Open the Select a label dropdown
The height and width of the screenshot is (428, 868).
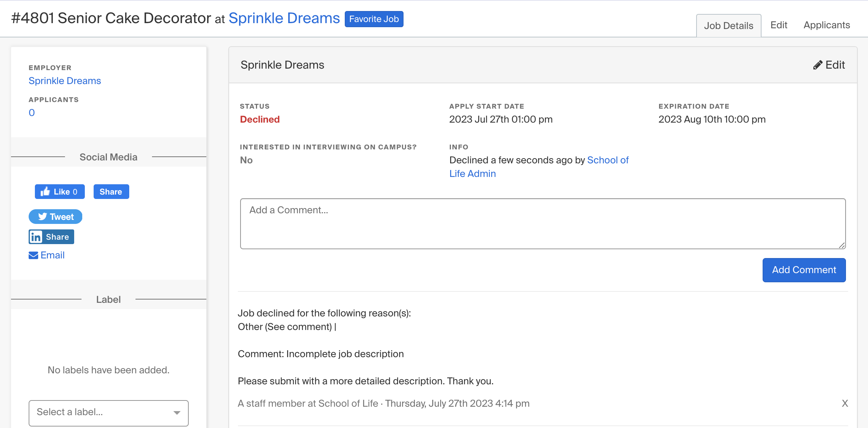pyautogui.click(x=109, y=413)
